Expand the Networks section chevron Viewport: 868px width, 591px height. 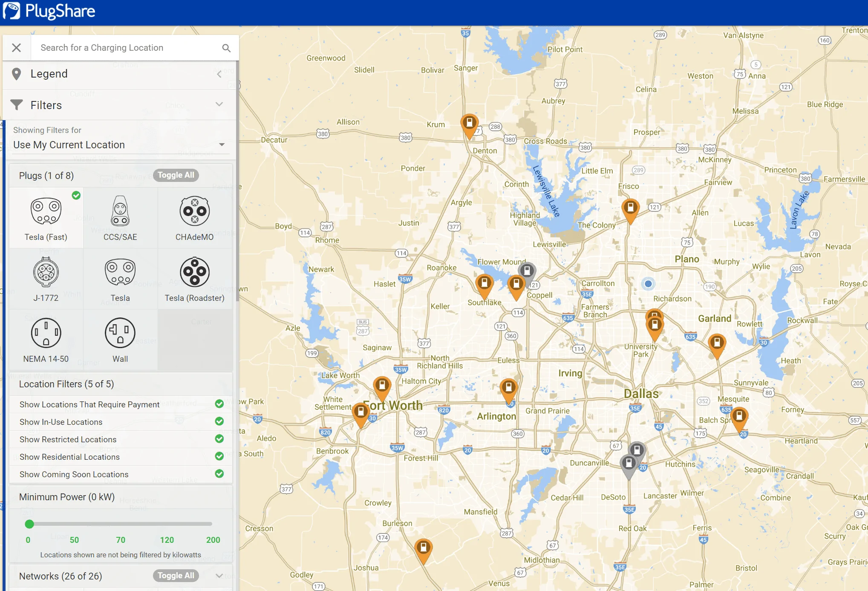[219, 576]
